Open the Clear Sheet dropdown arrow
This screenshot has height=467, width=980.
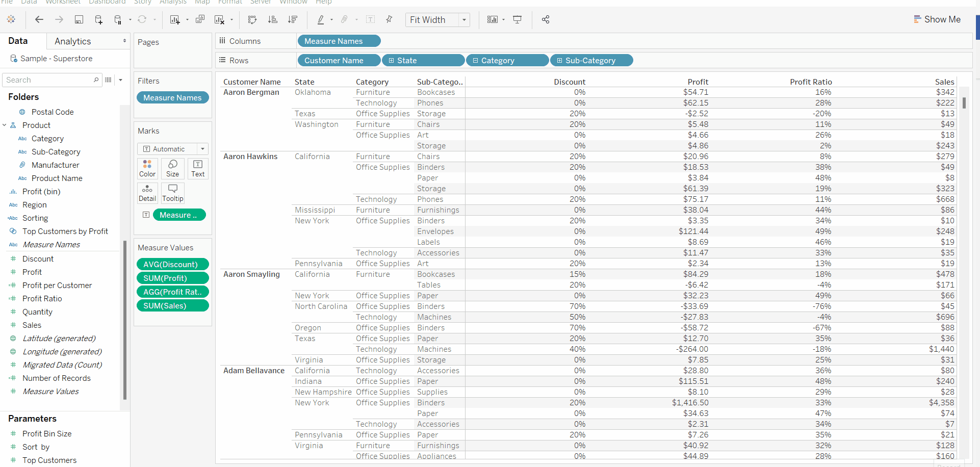[232, 20]
